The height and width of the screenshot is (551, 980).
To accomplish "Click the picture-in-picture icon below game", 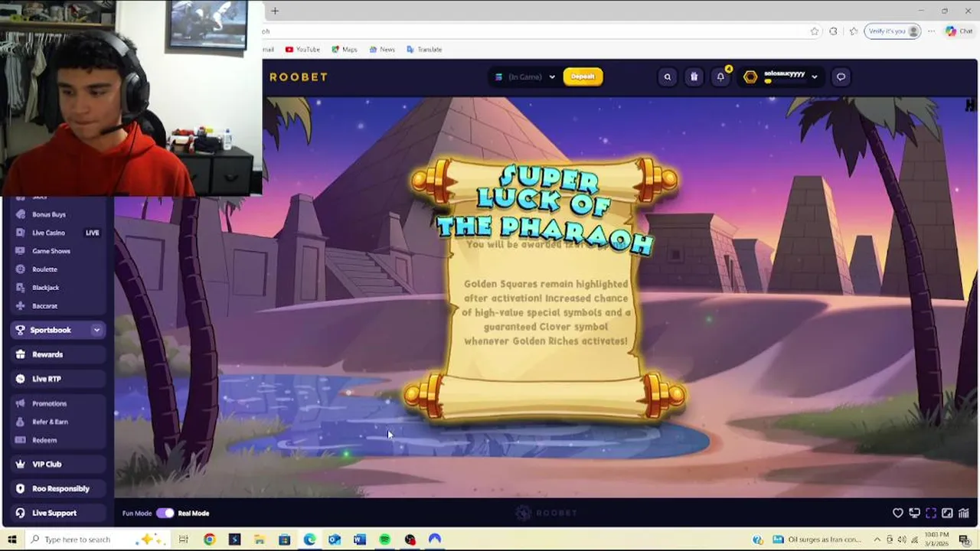I will [x=947, y=514].
